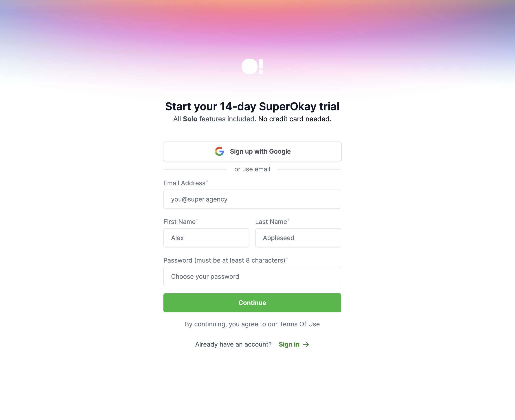Image resolution: width=515 pixels, height=420 pixels.
Task: Click the Email Address label
Action: 184,183
